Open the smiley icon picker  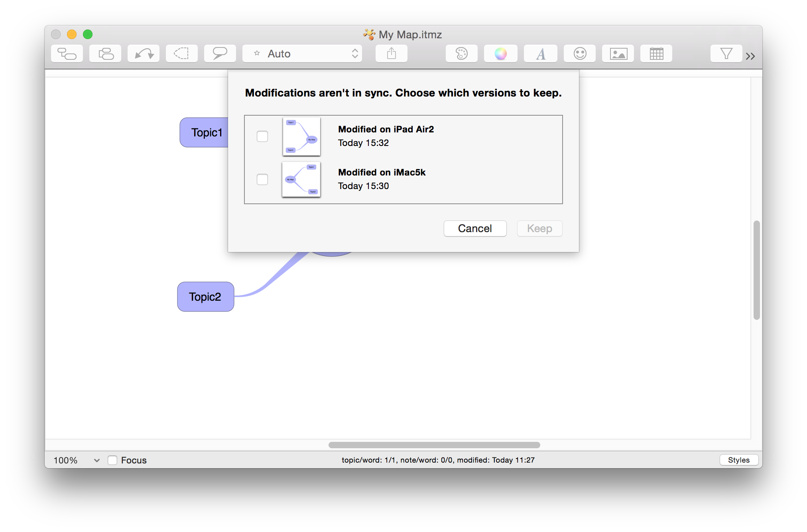[580, 54]
